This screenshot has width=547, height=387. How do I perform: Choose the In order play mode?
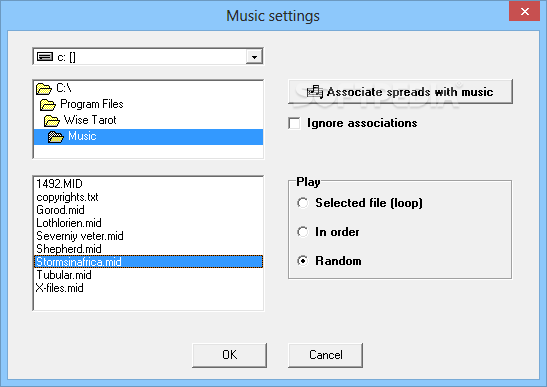click(x=302, y=232)
